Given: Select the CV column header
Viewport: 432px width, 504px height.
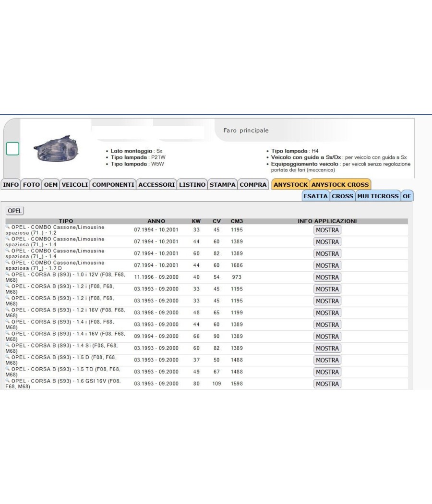Looking at the screenshot, I should pos(216,221).
